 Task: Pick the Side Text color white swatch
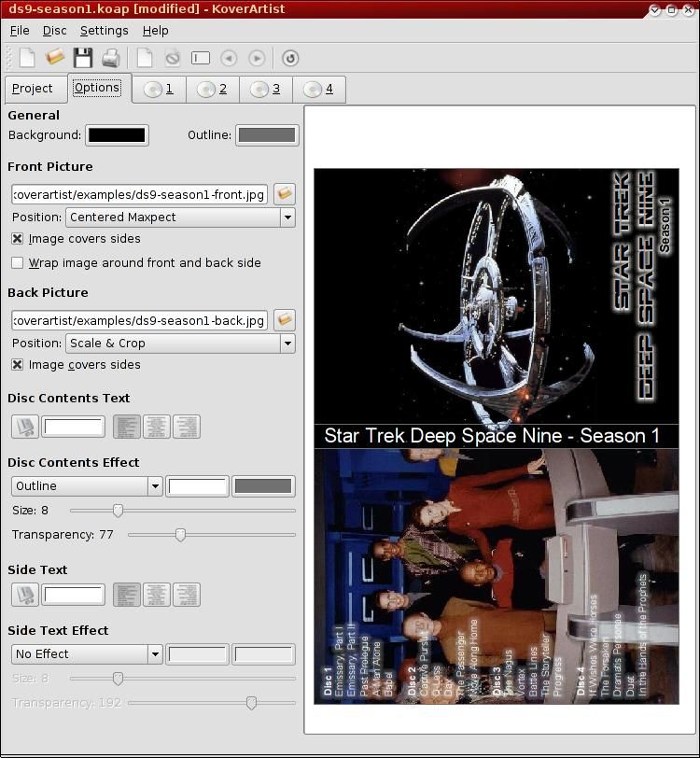(73, 595)
